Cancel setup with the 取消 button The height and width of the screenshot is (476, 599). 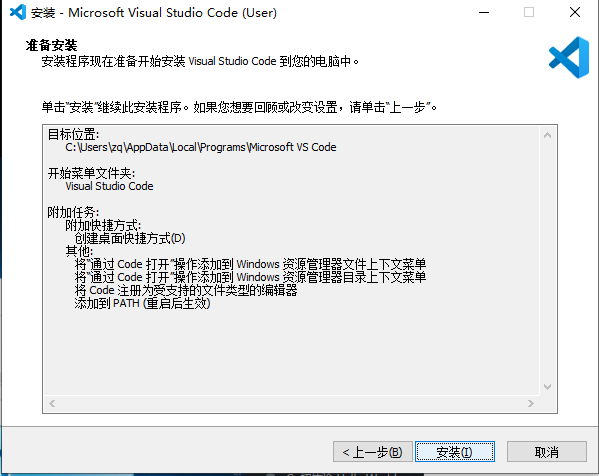[x=547, y=452]
